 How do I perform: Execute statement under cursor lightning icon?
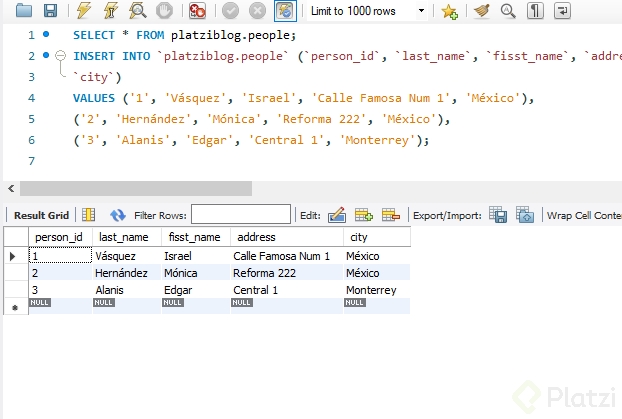pyautogui.click(x=111, y=10)
